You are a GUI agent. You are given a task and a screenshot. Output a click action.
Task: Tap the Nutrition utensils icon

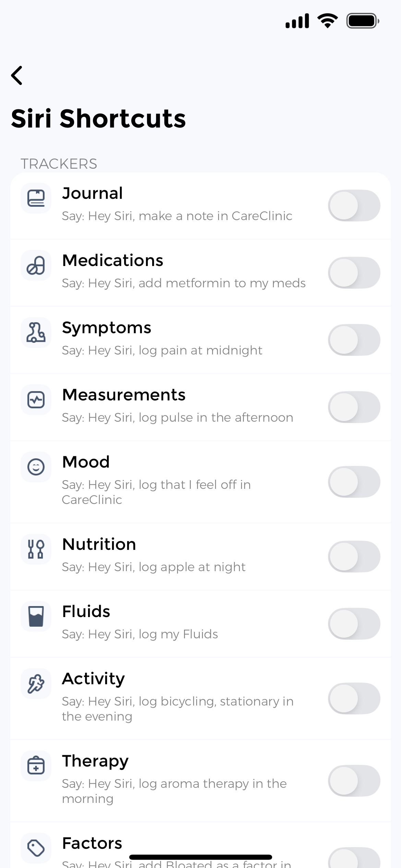[36, 549]
